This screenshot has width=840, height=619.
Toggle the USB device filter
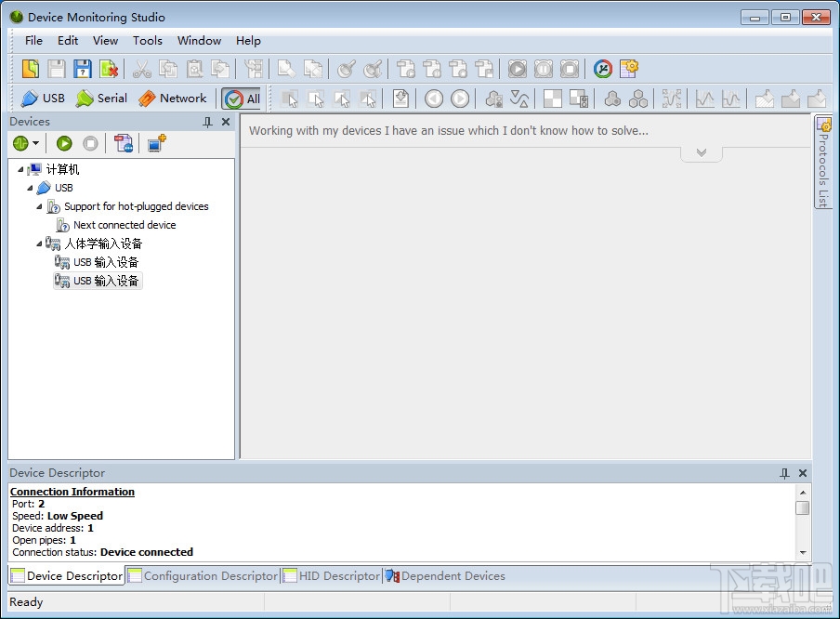pyautogui.click(x=43, y=99)
